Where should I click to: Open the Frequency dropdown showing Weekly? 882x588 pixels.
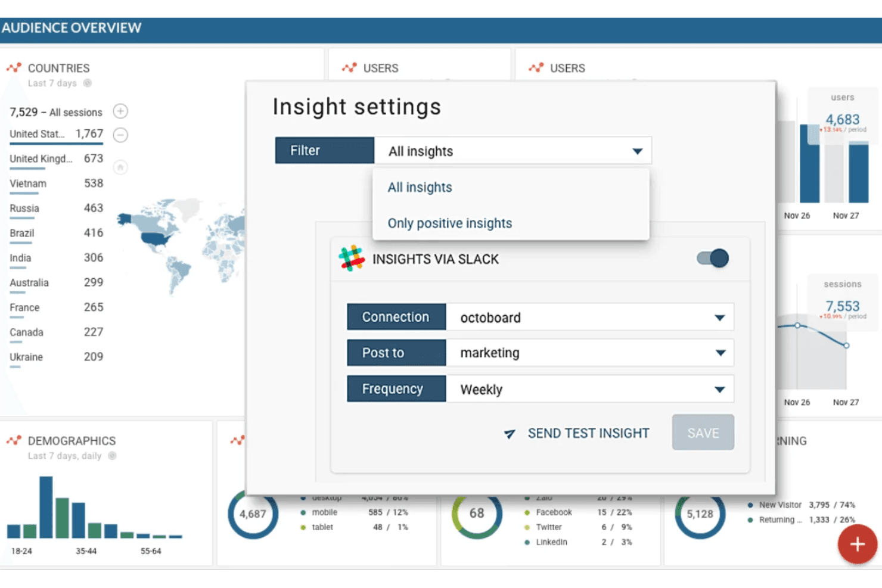(x=589, y=389)
